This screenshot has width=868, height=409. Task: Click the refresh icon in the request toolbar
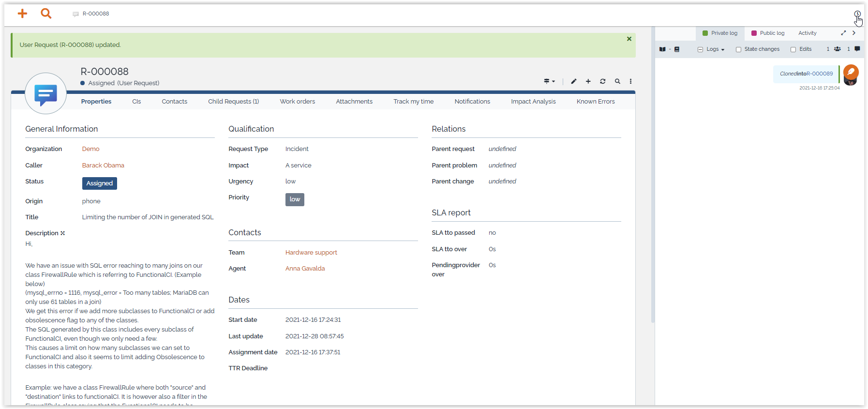coord(602,81)
